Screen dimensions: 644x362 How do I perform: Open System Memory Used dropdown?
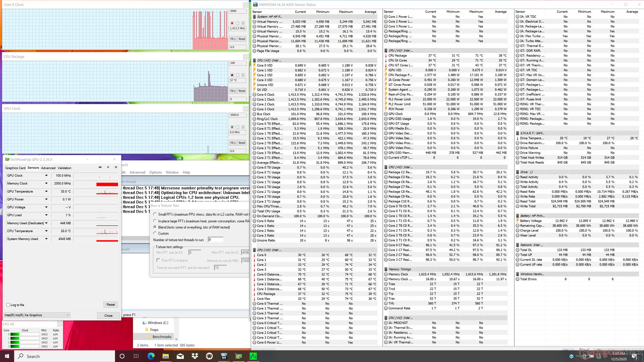click(46, 239)
